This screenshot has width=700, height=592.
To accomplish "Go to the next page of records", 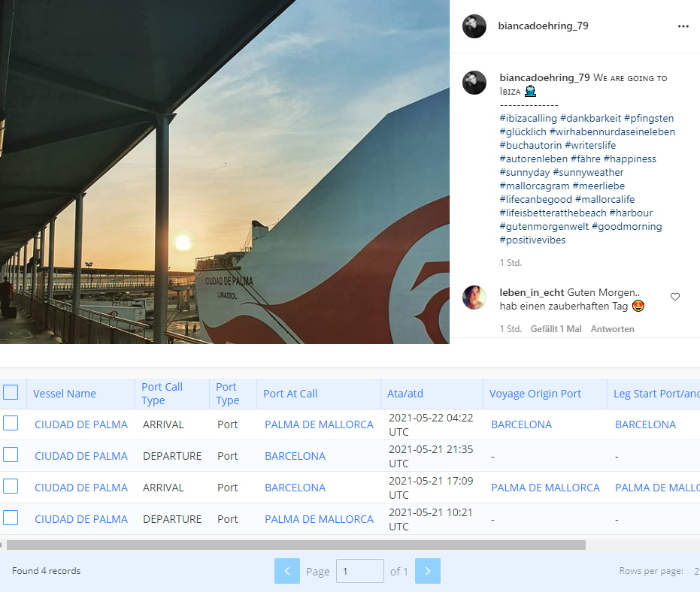I will pos(428,570).
